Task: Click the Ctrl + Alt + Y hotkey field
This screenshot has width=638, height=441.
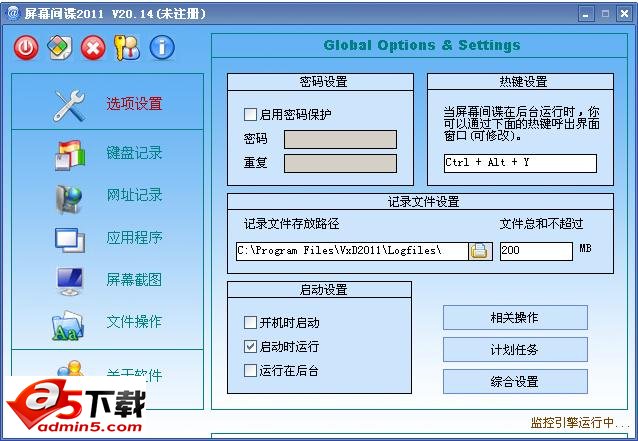Action: pos(520,163)
